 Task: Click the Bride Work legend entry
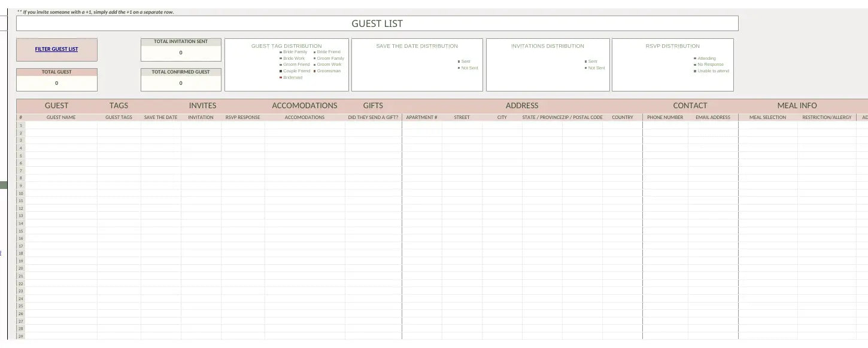(x=292, y=58)
